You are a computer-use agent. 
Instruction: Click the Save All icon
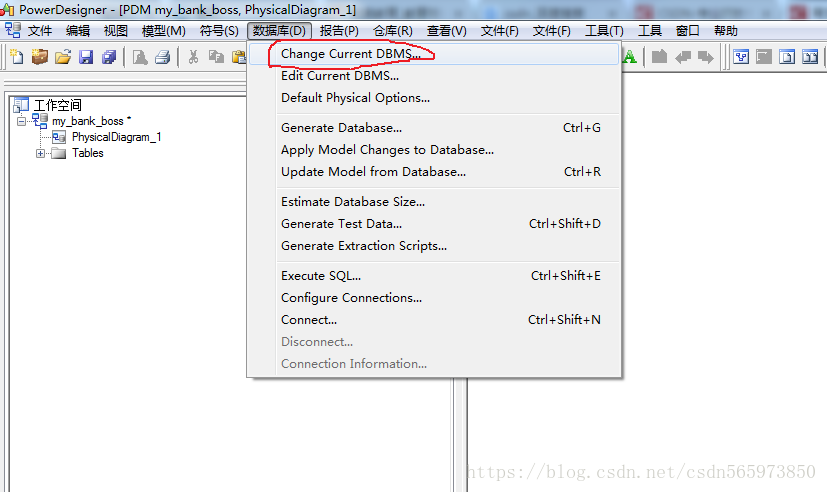coord(109,56)
